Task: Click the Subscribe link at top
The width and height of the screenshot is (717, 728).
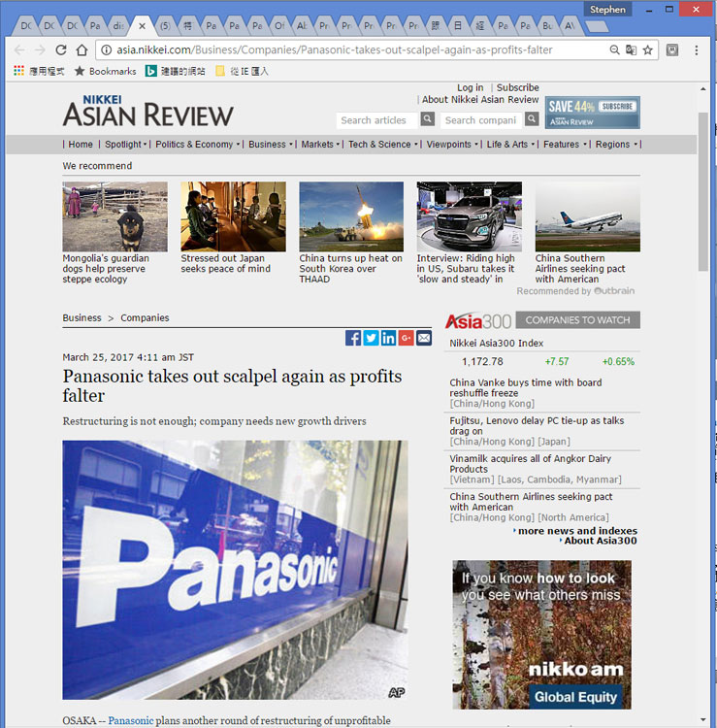Action: coord(517,87)
